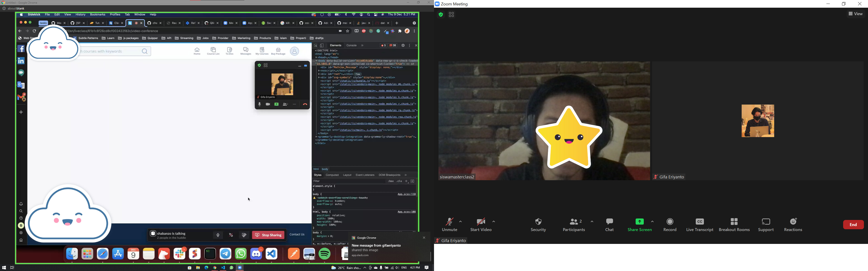Click the LinkedIn icon in the Sidekick sidebar
Image resolution: width=868 pixels, height=271 pixels.
coord(21,61)
